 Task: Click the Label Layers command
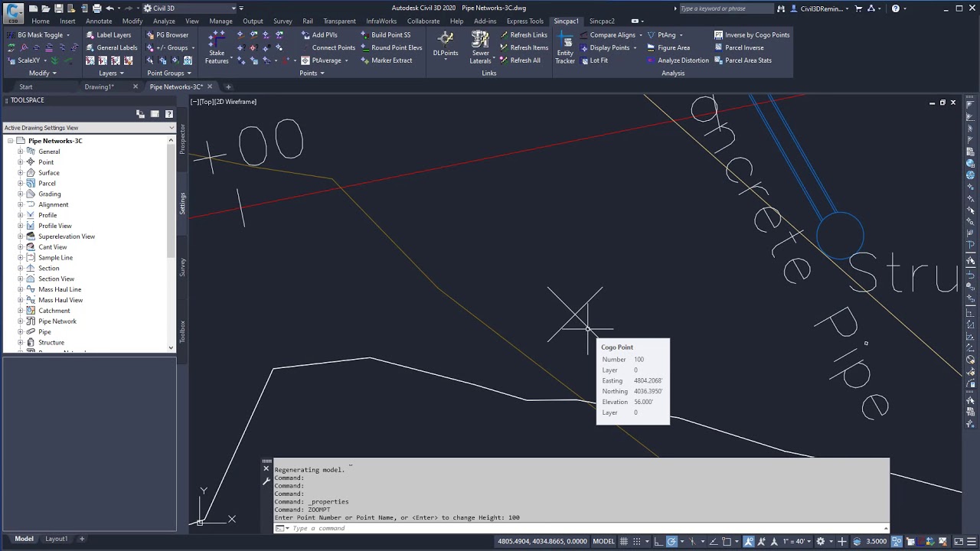click(108, 34)
